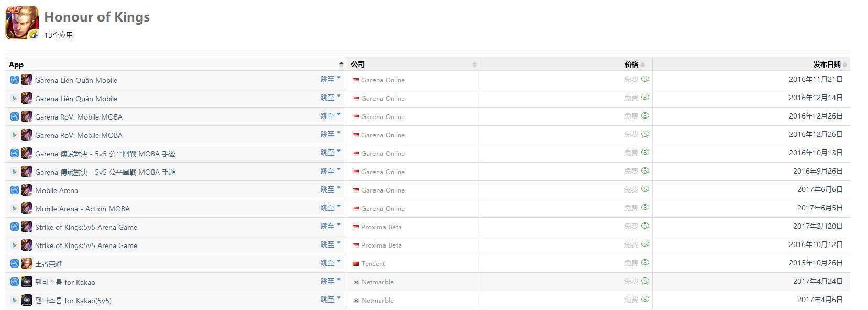This screenshot has width=868, height=310.
Task: Open Garena 傳說對決 link dated 2016年10月13日
Action: 105,154
